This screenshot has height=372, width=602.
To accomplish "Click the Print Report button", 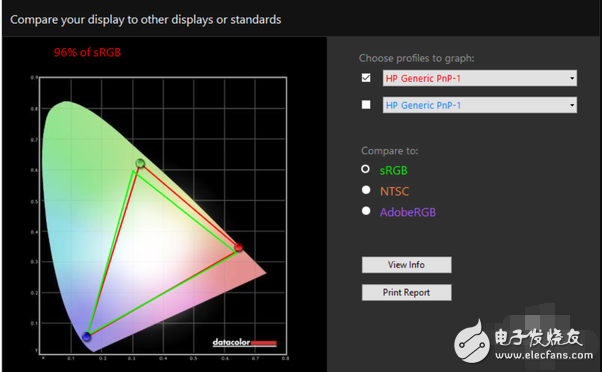I will (407, 293).
